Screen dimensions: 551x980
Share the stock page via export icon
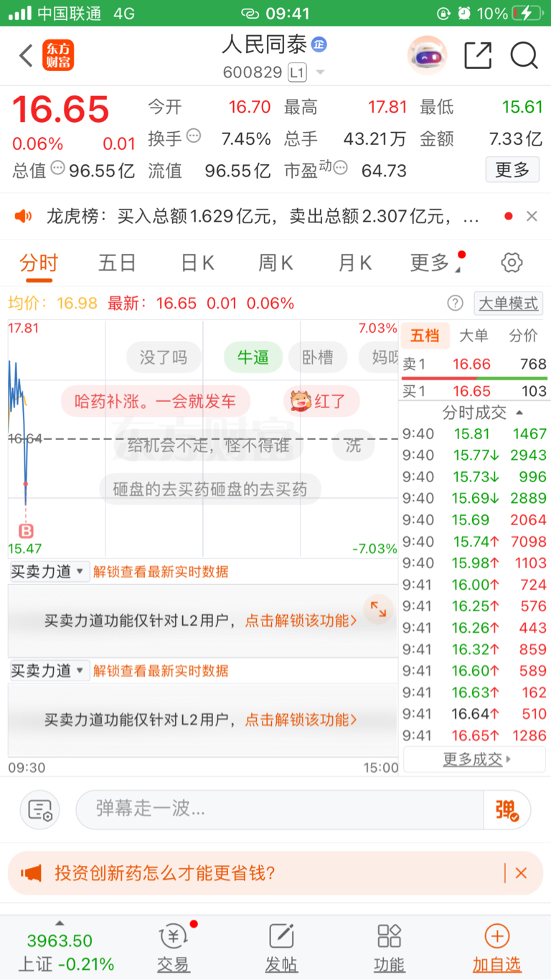pyautogui.click(x=478, y=55)
